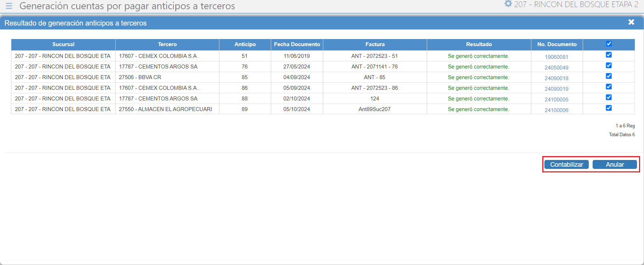Open document link 24090018
The height and width of the screenshot is (265, 644).
(x=556, y=78)
